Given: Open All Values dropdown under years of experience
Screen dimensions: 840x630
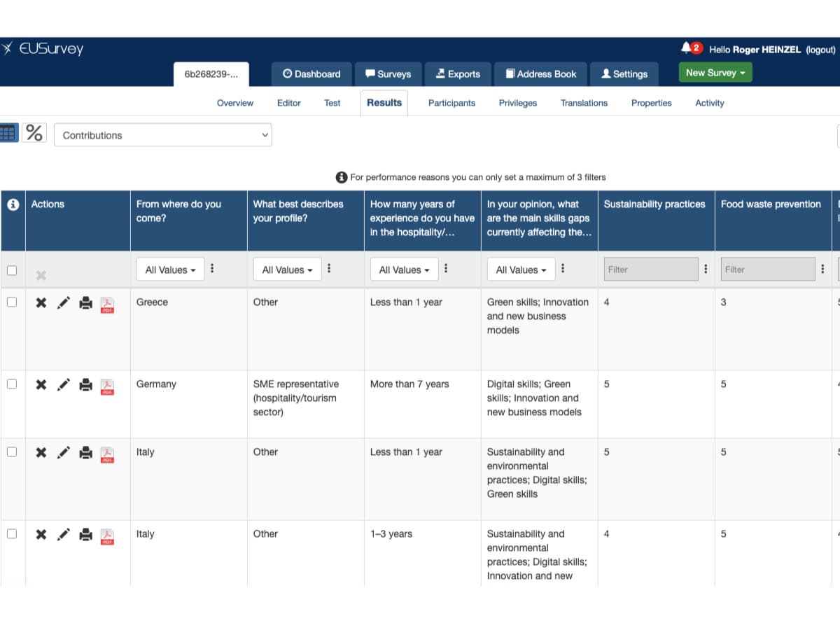Looking at the screenshot, I should (405, 269).
